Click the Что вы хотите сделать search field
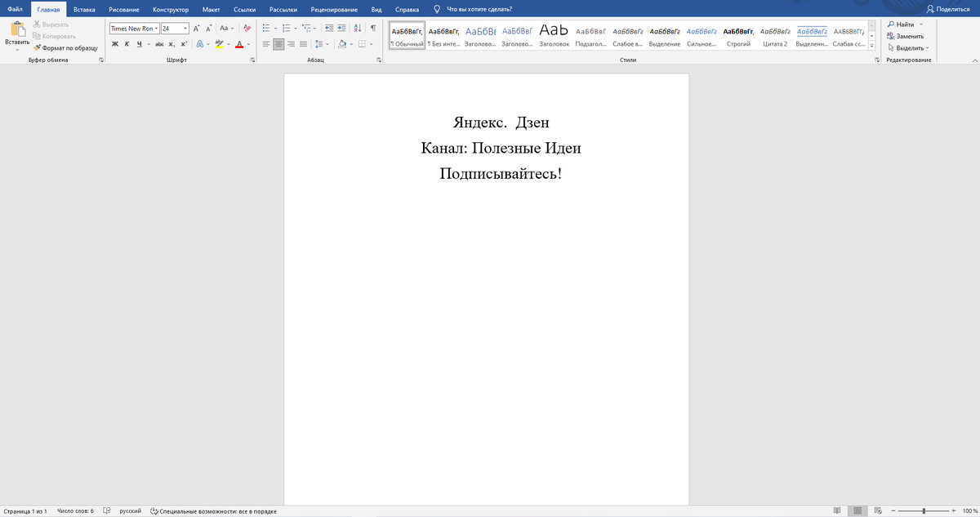This screenshot has width=980, height=517. [479, 8]
